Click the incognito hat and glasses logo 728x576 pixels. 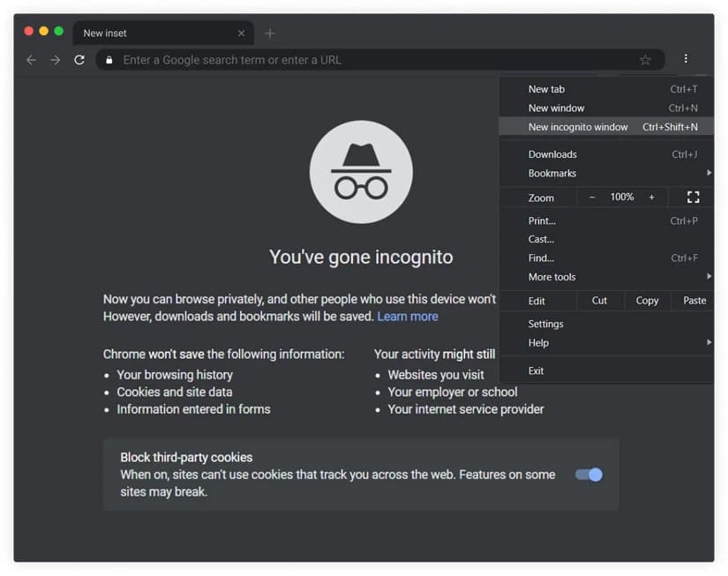click(x=361, y=172)
